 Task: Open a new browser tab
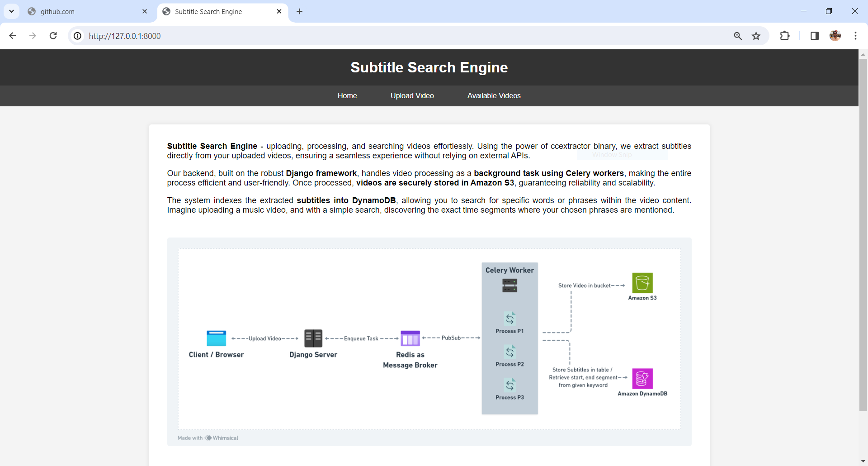coord(300,11)
